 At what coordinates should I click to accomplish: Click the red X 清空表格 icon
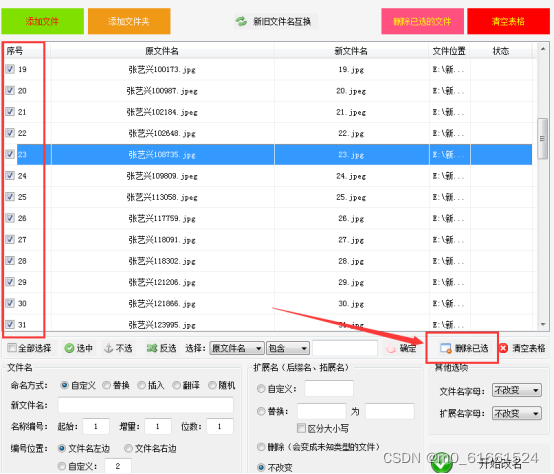503,348
